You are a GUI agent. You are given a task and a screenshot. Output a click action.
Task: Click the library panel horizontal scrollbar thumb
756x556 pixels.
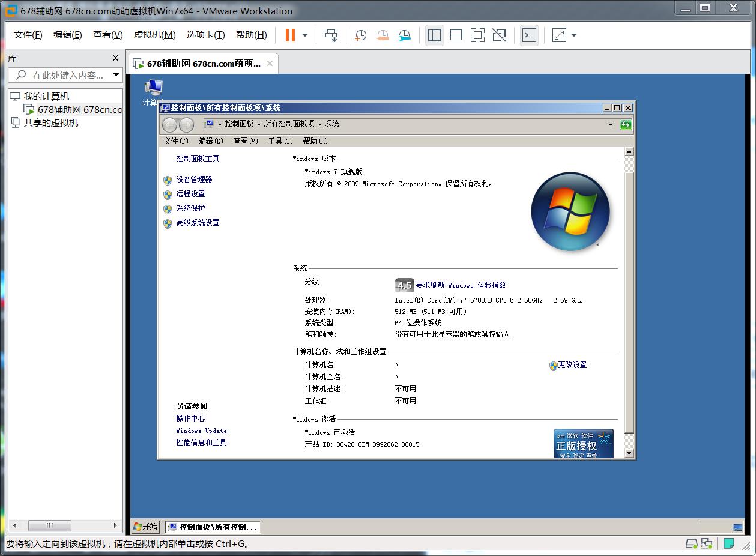click(50, 525)
